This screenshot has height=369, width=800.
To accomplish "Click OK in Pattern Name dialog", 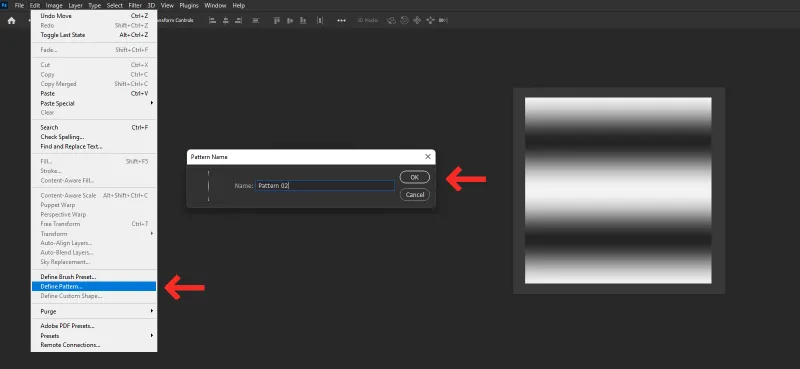I will point(415,177).
